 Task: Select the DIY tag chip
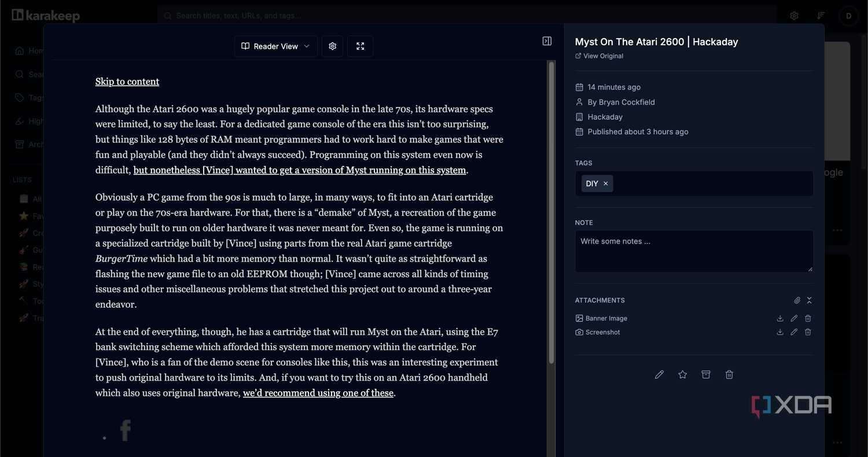pos(597,183)
